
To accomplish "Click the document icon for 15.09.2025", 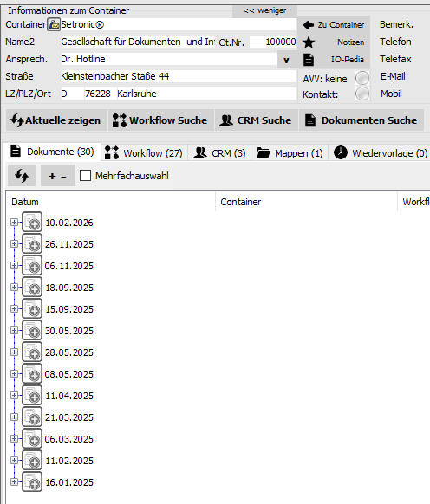I will coord(32,308).
